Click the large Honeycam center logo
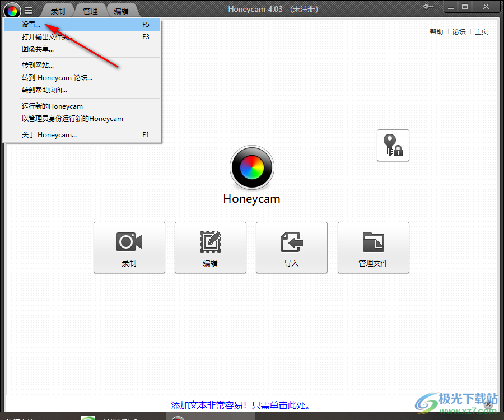504x420 pixels. point(252,167)
